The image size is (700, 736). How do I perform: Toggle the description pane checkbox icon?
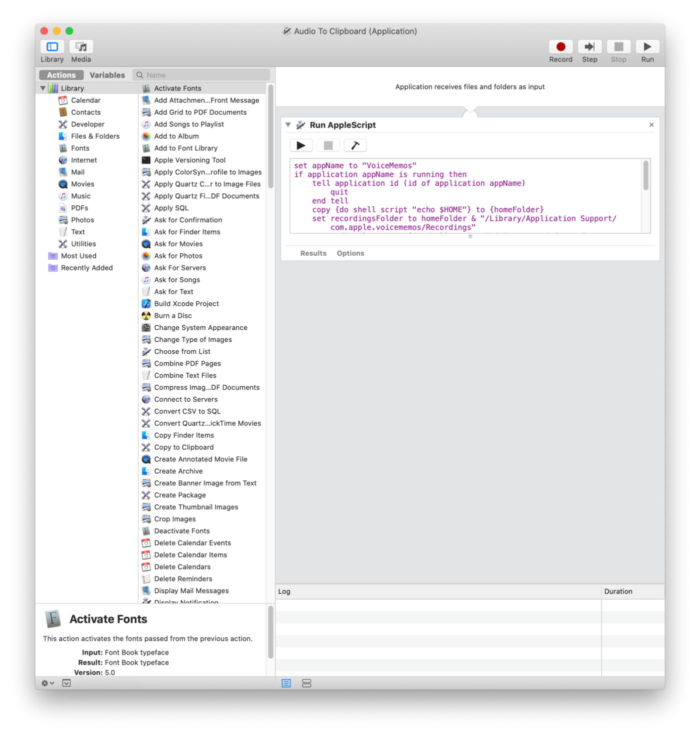[x=66, y=683]
